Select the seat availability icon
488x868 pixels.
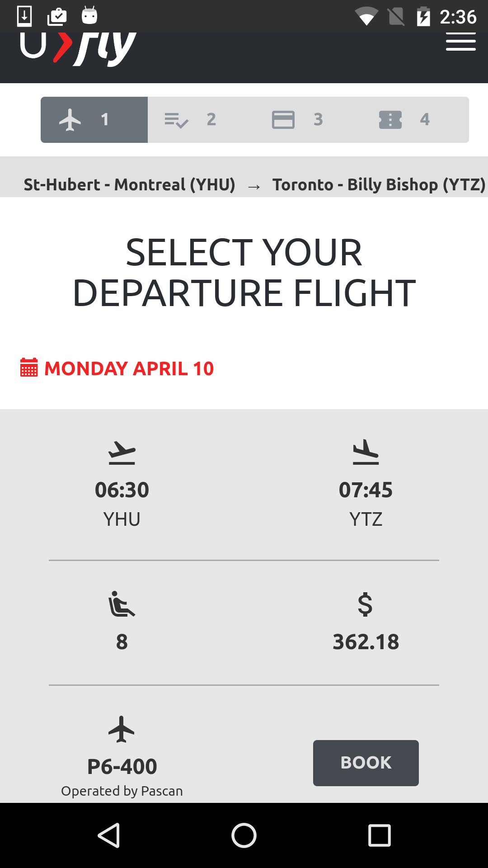click(x=122, y=604)
